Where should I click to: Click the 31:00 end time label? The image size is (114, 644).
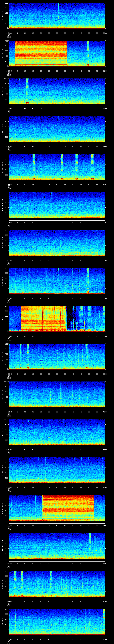[x=105, y=71]
